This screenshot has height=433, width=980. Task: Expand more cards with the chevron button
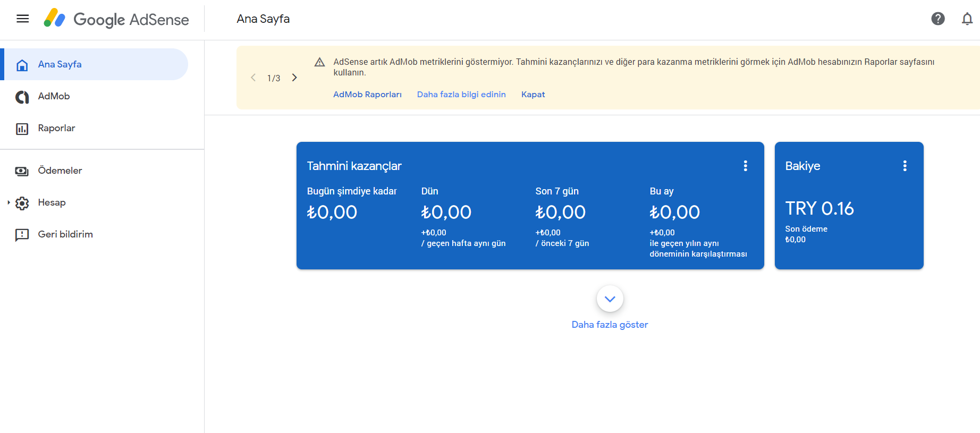pos(610,299)
